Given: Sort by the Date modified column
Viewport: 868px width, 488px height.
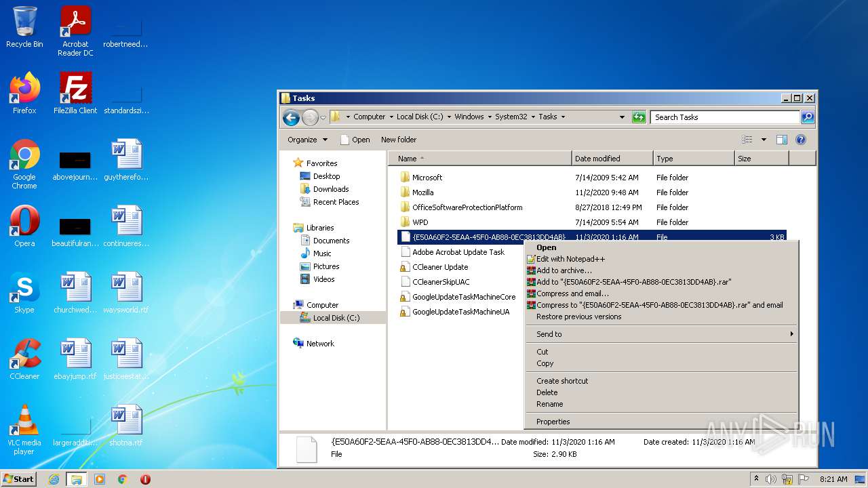Looking at the screenshot, I should pyautogui.click(x=612, y=159).
